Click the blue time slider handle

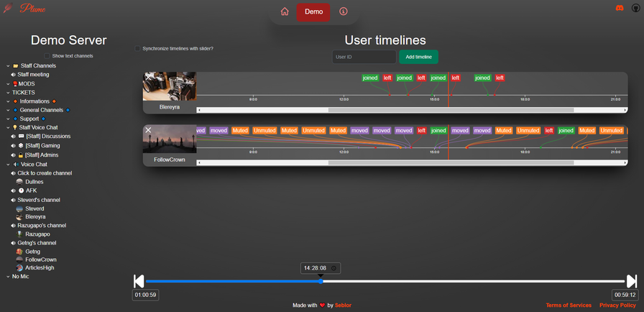pos(321,281)
